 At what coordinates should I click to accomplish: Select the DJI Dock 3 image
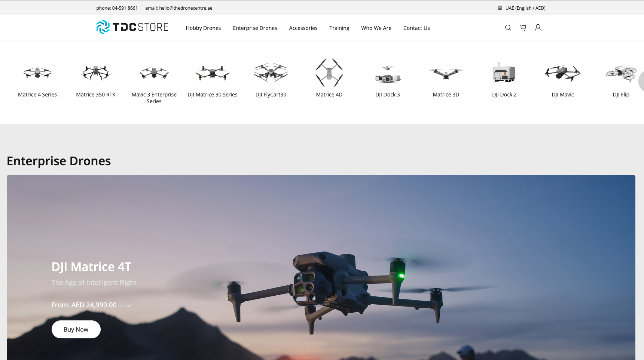coord(388,74)
